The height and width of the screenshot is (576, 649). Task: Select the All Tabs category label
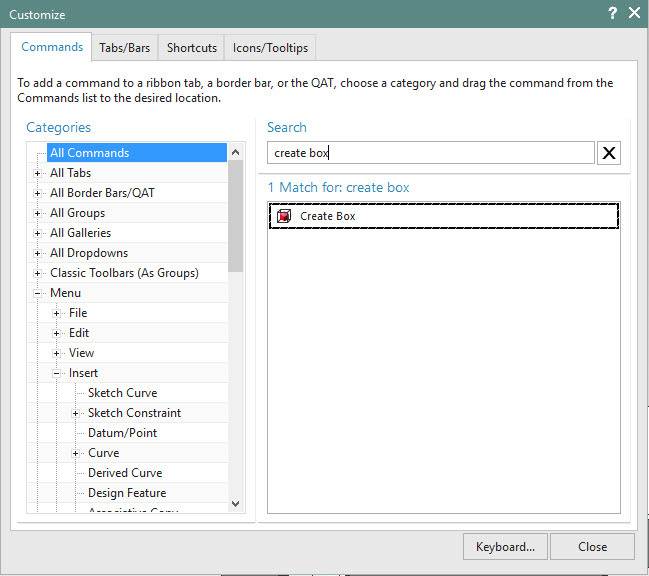click(70, 173)
